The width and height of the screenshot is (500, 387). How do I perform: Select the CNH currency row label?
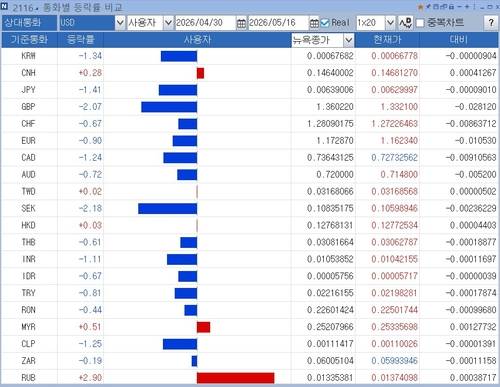[x=28, y=73]
